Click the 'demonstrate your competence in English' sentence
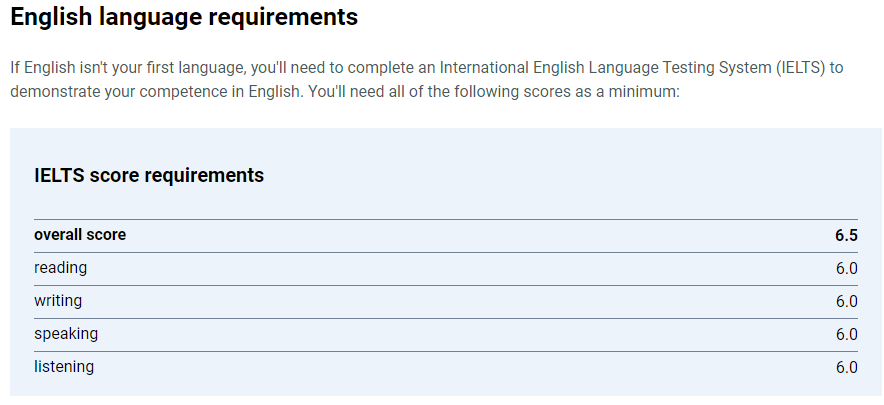Image resolution: width=884 pixels, height=405 pixels. click(156, 92)
